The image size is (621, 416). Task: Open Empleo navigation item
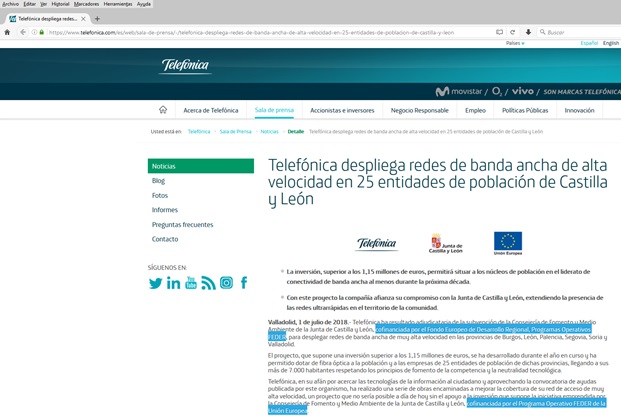click(x=475, y=111)
